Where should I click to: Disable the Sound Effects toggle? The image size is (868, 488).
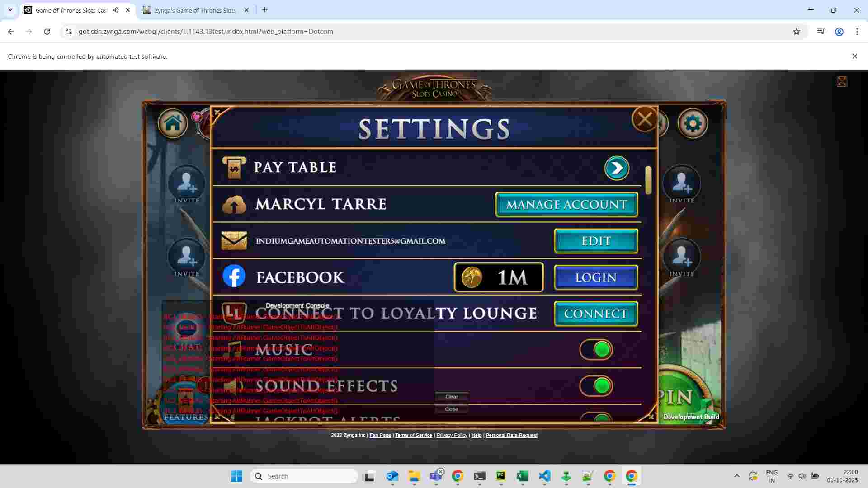coord(596,386)
